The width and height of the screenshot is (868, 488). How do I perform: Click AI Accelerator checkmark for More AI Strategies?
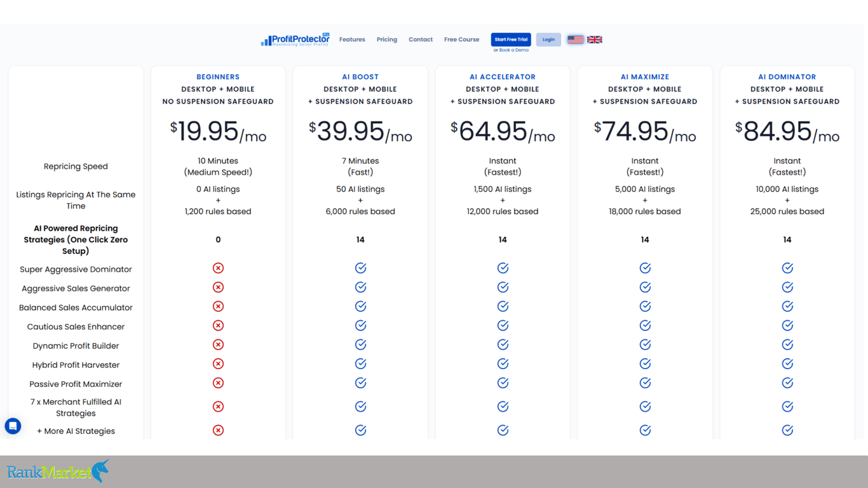503,430
